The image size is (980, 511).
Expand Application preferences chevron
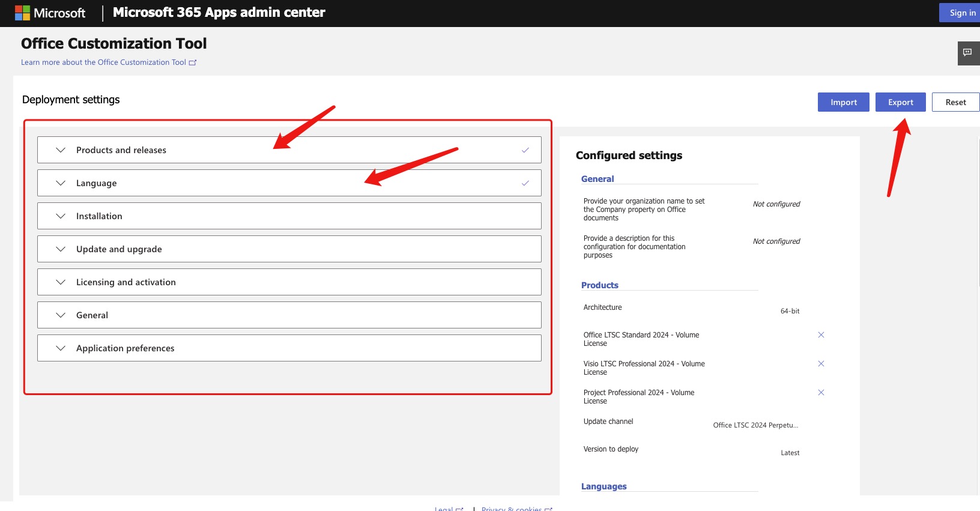click(61, 348)
